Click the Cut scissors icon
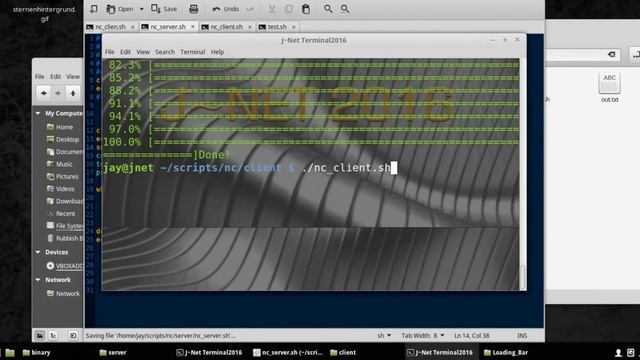The image size is (640, 360). 271,9
